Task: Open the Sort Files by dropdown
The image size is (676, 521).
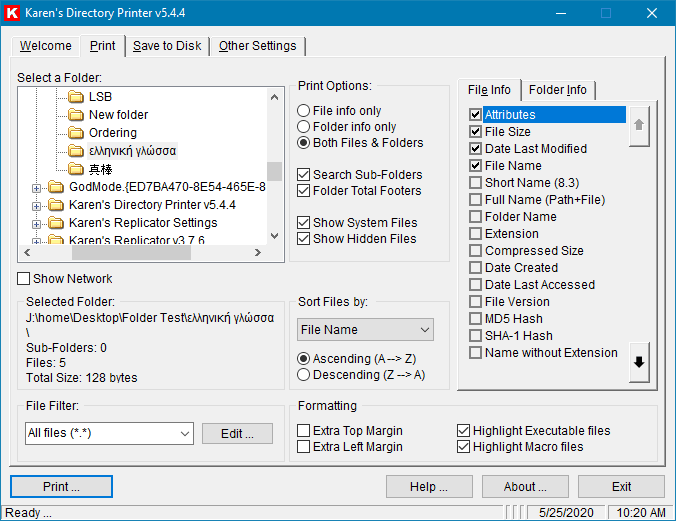Action: coord(365,329)
